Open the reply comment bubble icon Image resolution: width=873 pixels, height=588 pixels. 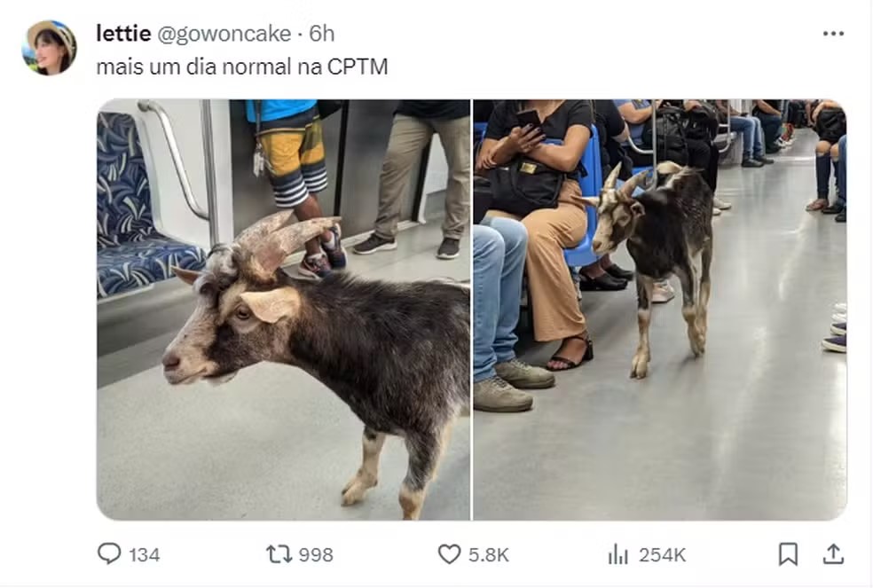tap(109, 554)
